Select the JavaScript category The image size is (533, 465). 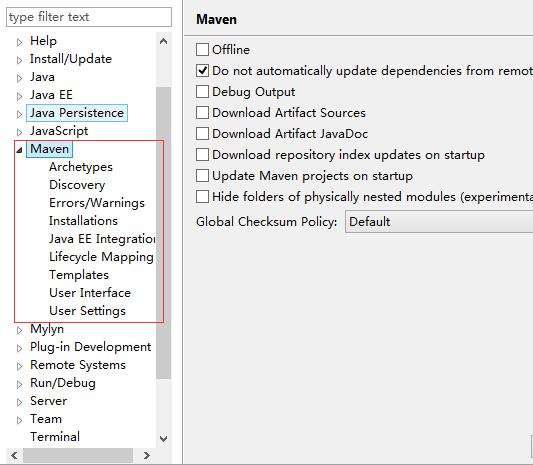[59, 131]
